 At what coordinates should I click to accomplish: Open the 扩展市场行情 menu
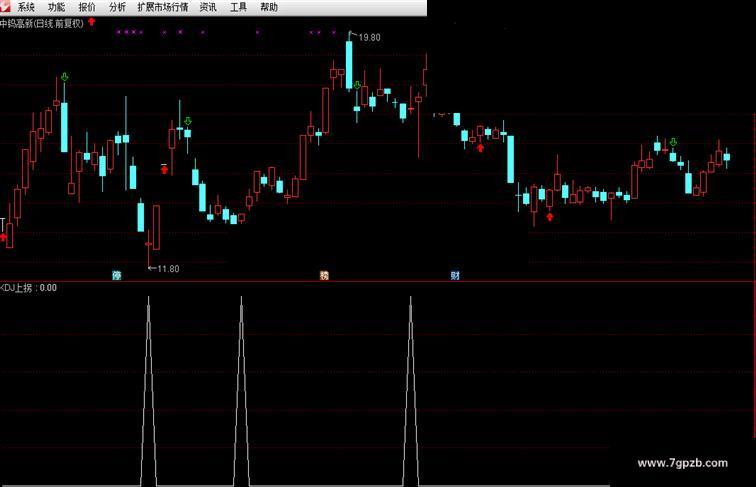[163, 7]
